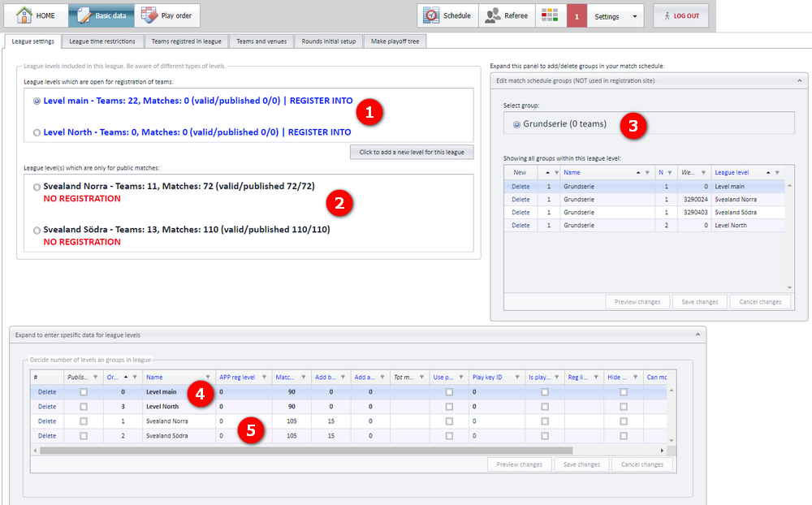This screenshot has width=812, height=505.
Task: Click the LOG OUT running man icon
Action: tap(667, 16)
